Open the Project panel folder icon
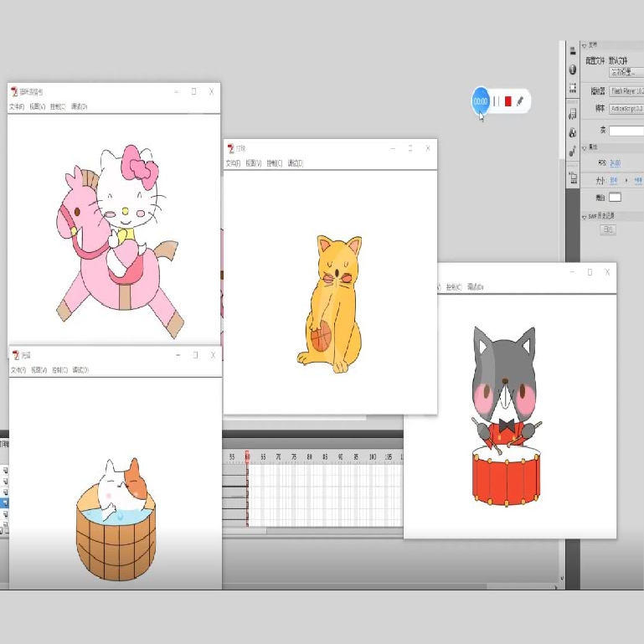 click(573, 178)
